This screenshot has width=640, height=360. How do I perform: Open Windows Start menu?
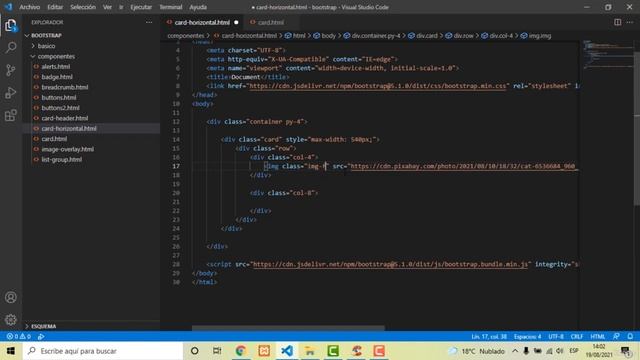pyautogui.click(x=11, y=351)
